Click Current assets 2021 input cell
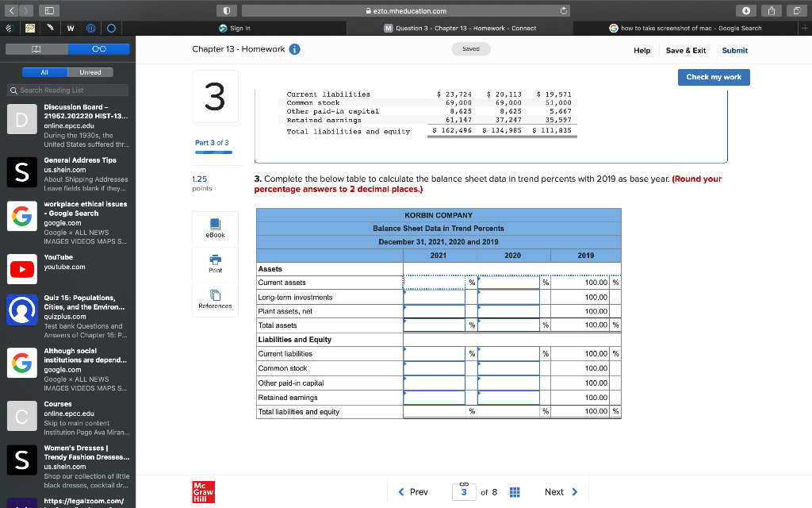This screenshot has height=508, width=812. tap(434, 283)
